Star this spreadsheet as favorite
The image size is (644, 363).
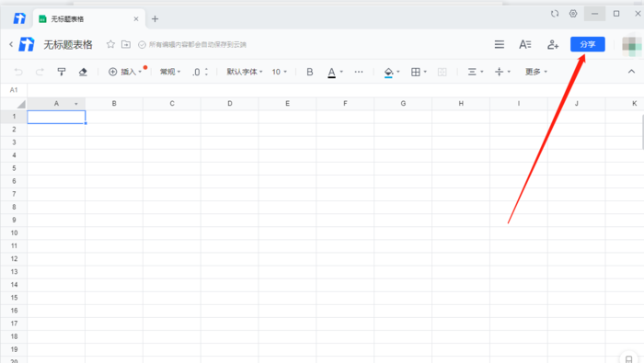pos(110,44)
